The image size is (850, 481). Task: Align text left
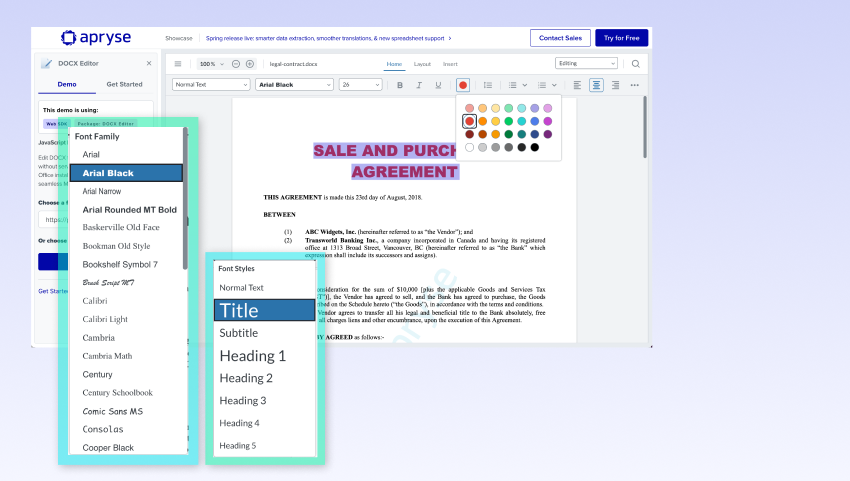point(577,85)
